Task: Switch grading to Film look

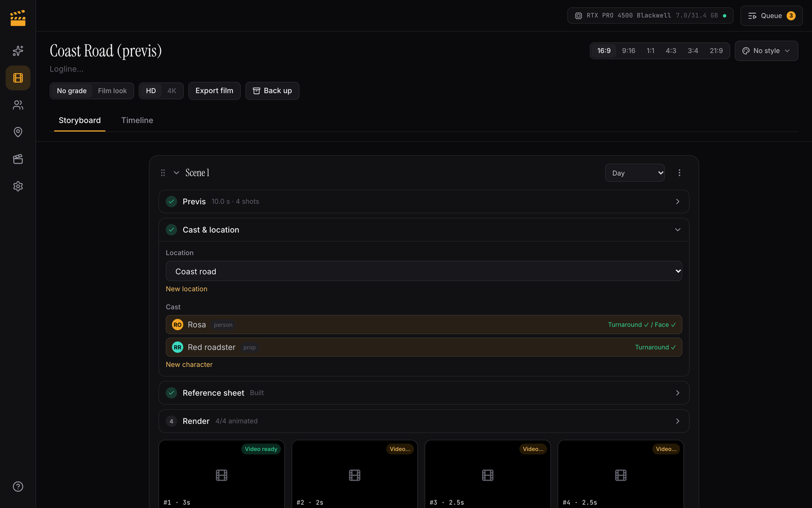Action: point(112,91)
